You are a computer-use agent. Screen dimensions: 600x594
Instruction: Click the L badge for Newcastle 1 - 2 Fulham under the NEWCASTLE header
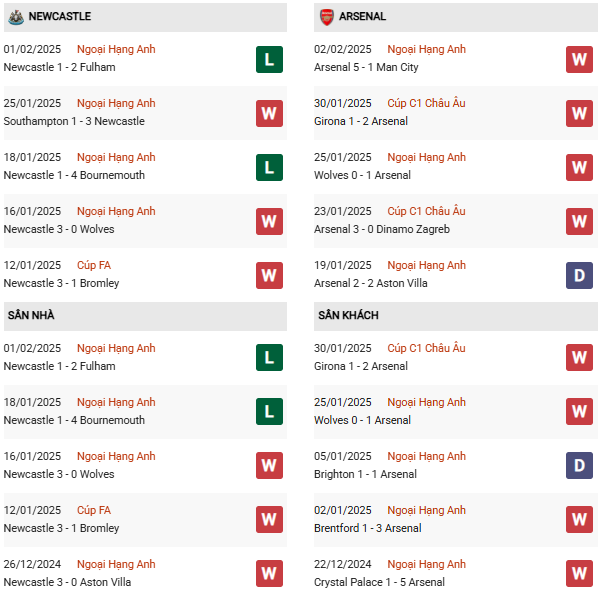pos(269,59)
